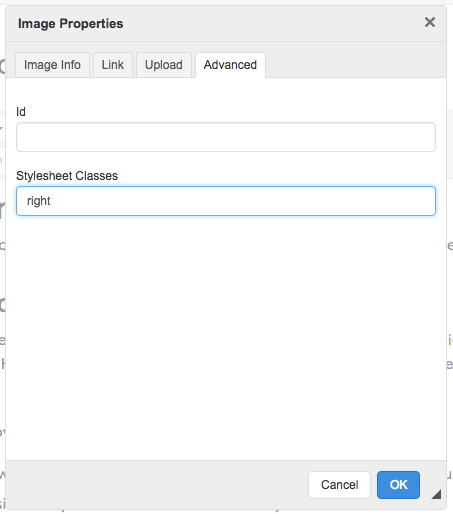Go to the Upload tab
This screenshot has height=514, width=453.
pyautogui.click(x=164, y=65)
